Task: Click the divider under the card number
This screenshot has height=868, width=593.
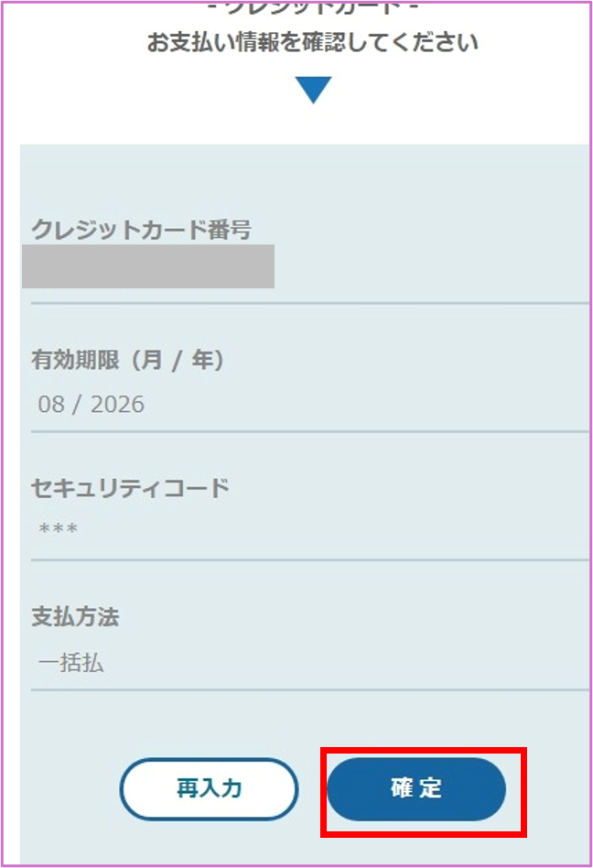Action: pos(309,301)
